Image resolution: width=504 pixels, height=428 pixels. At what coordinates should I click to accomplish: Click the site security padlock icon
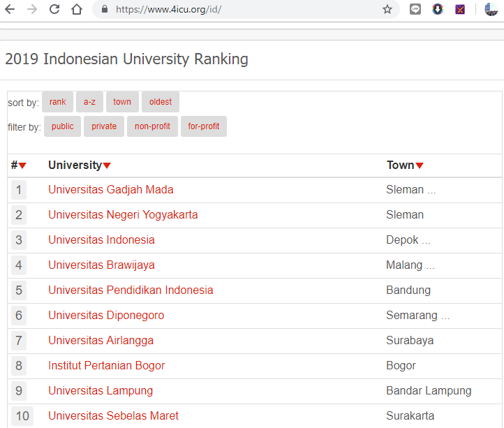click(105, 10)
